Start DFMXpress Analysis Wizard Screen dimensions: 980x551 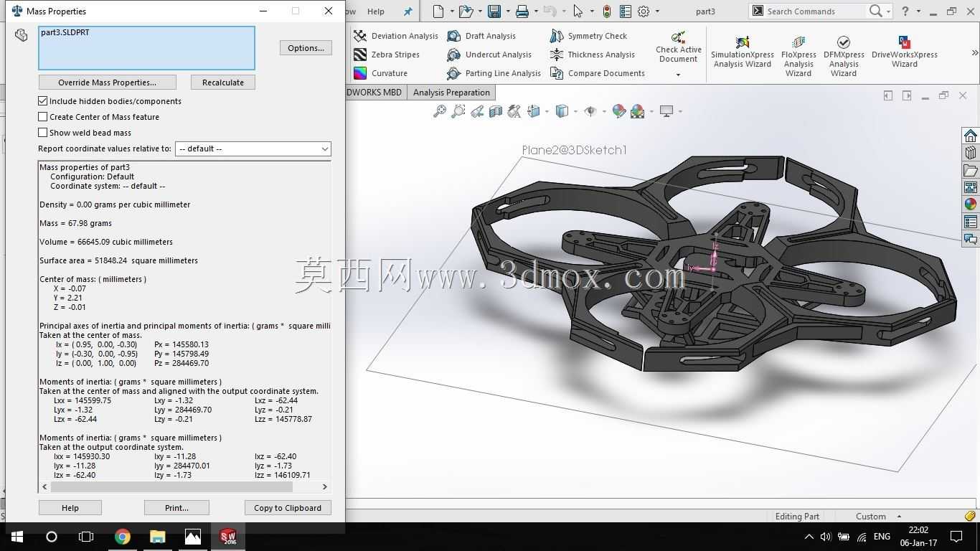[x=844, y=55]
